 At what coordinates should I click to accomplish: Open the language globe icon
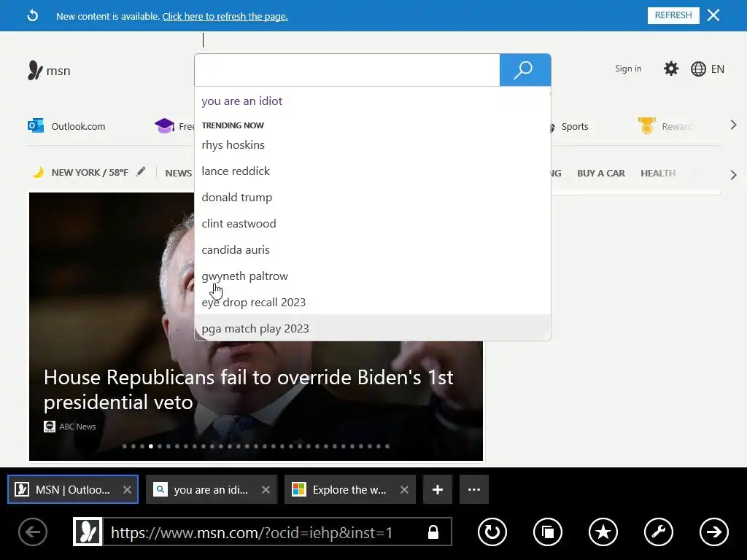(x=698, y=69)
